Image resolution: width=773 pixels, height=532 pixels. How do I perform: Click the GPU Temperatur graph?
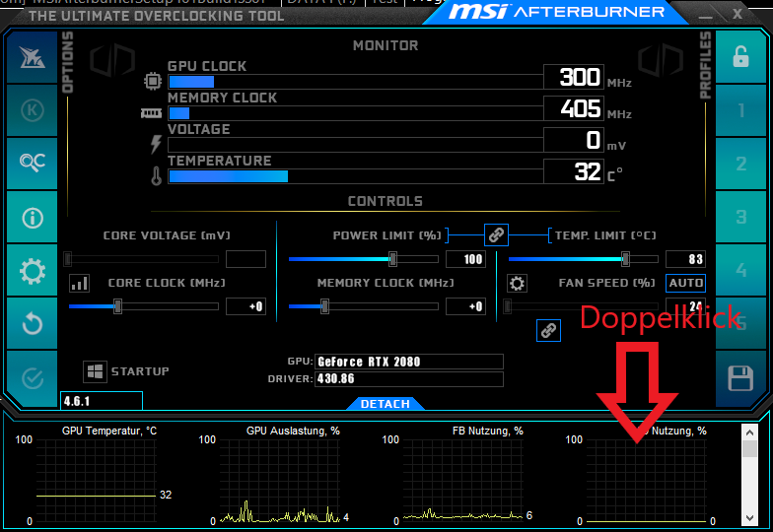[97, 481]
